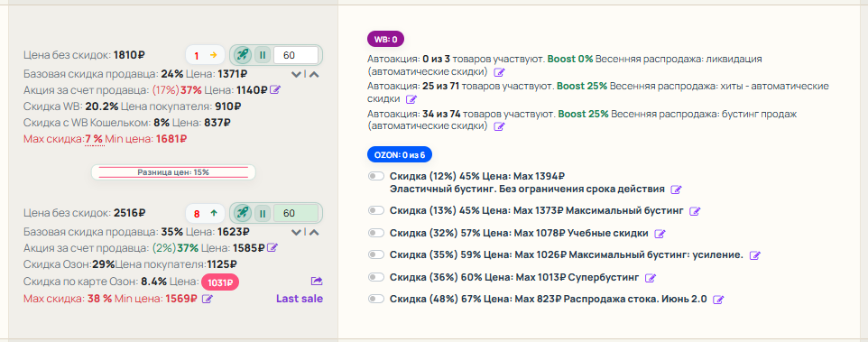Edit the 'ликвидация' auto-promotion
This screenshot has height=342, width=868.
pos(499,72)
